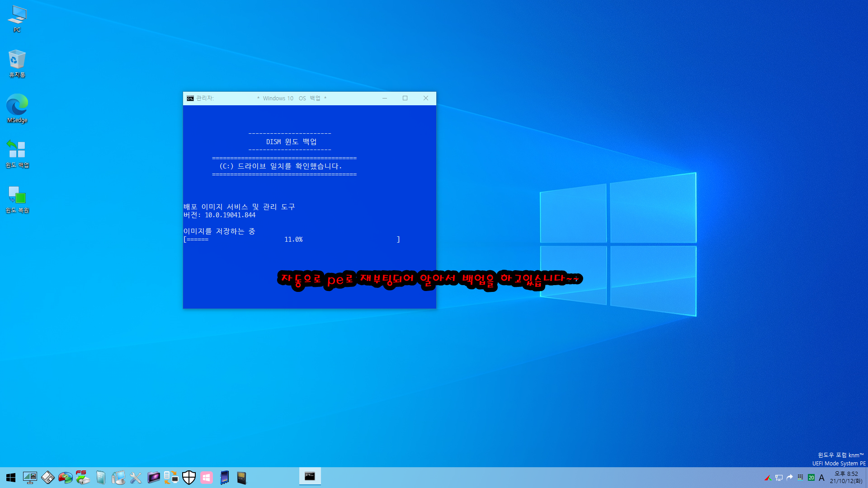Open the Windows Start button

(11, 478)
